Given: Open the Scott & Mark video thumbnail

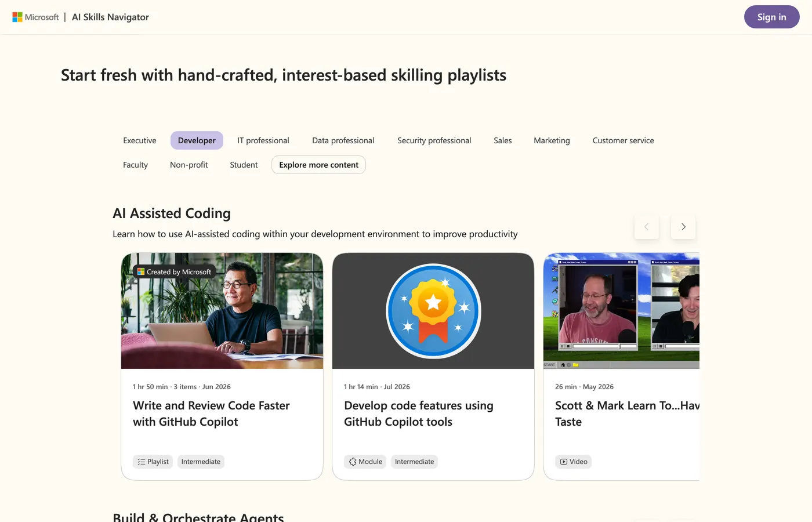Looking at the screenshot, I should [x=621, y=311].
